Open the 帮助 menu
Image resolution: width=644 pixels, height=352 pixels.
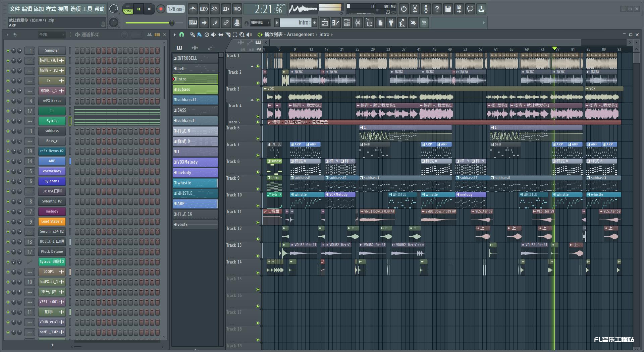click(x=100, y=9)
